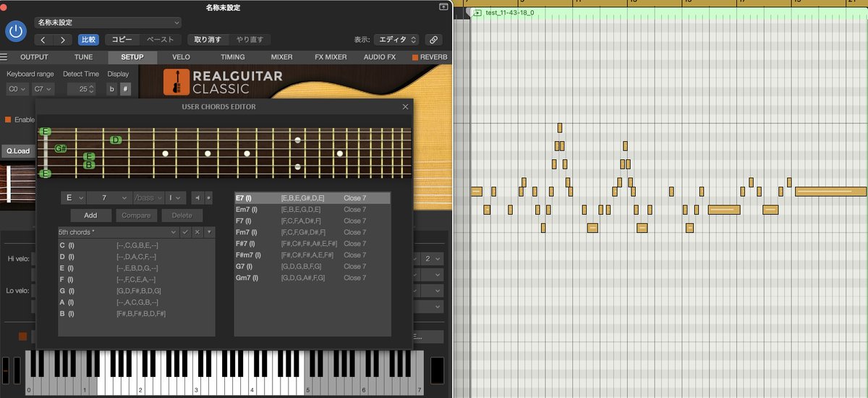The width and height of the screenshot is (868, 398).
Task: Play chord preview speaker icon
Action: coord(197,198)
